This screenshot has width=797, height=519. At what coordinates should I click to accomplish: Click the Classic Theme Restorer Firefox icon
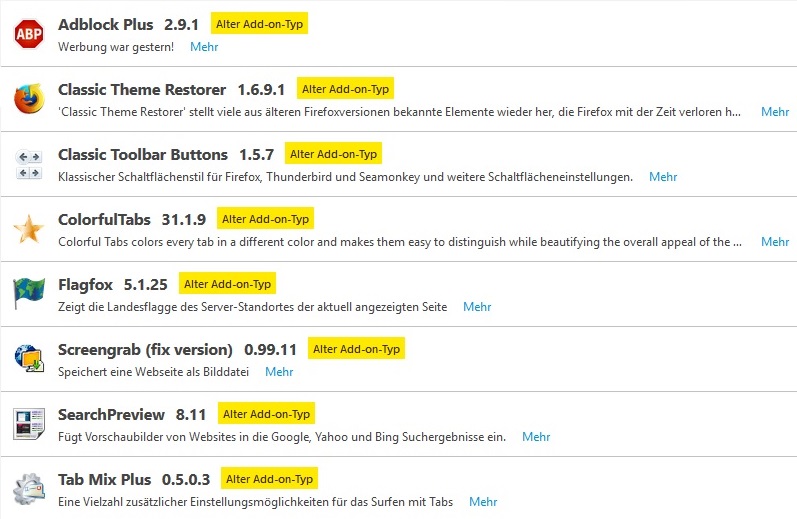click(x=29, y=99)
